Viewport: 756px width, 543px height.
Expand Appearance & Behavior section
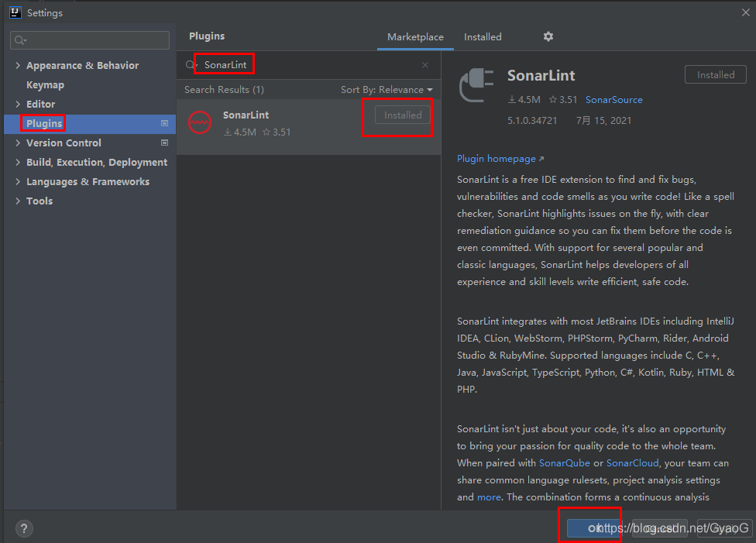18,65
